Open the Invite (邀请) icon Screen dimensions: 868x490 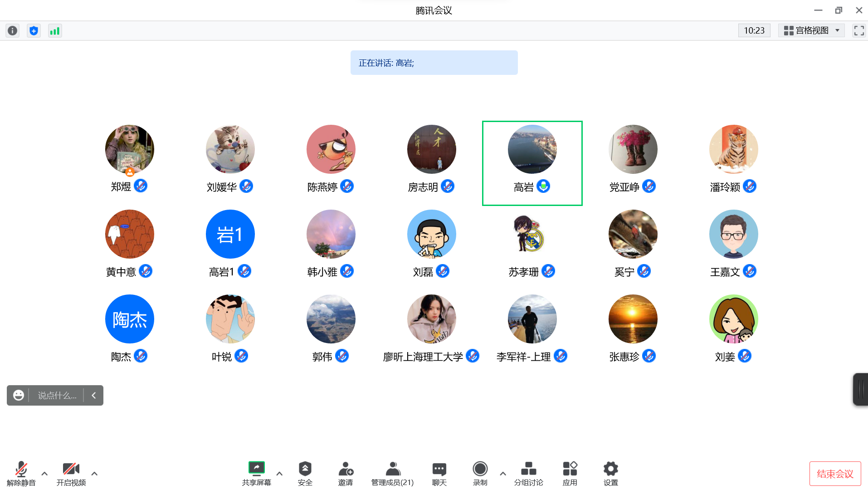pos(346,473)
